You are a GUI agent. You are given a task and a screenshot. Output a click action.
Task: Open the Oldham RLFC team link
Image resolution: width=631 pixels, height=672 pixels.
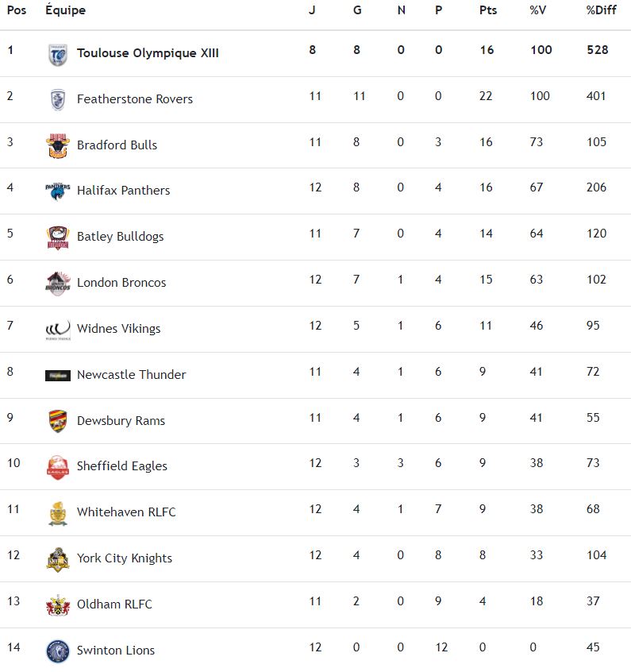tap(114, 604)
